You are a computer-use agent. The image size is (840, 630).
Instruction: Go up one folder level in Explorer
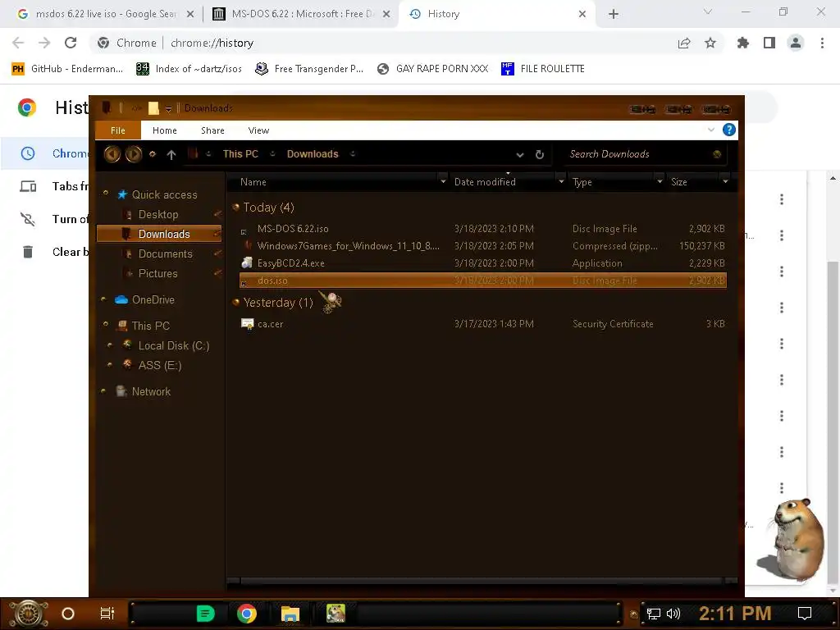coord(171,154)
